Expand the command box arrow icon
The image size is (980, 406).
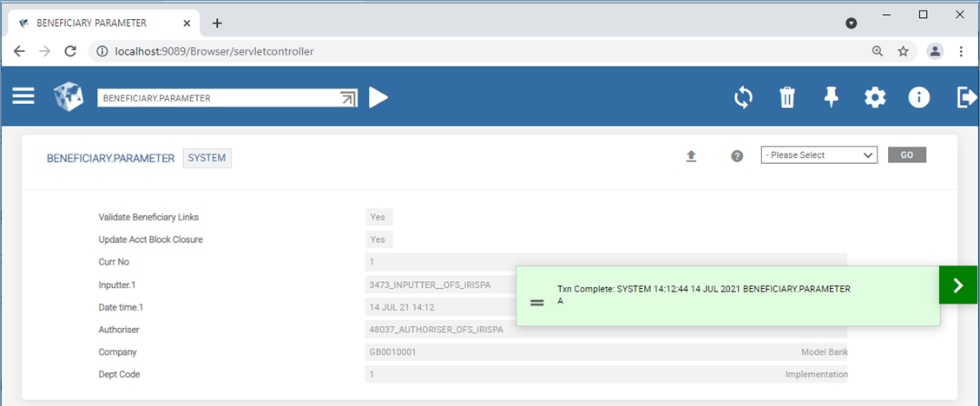point(349,98)
